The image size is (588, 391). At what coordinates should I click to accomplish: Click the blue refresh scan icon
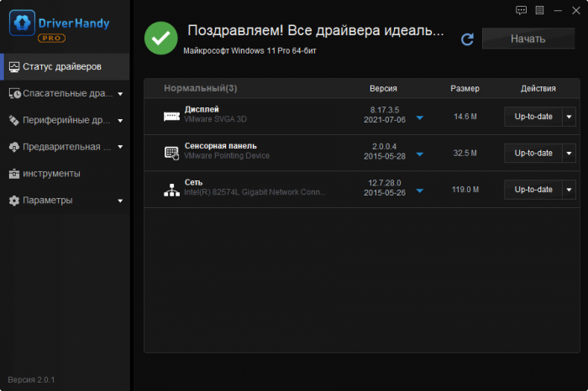click(x=467, y=39)
